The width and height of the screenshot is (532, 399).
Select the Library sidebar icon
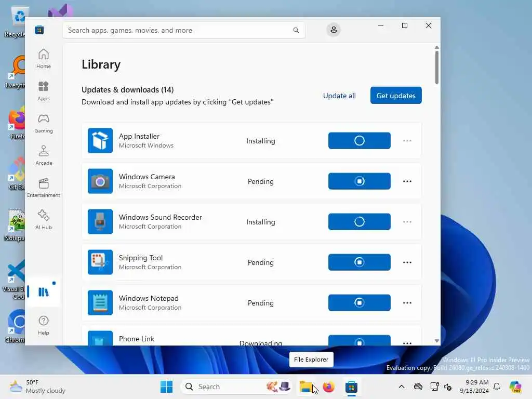[x=44, y=292]
